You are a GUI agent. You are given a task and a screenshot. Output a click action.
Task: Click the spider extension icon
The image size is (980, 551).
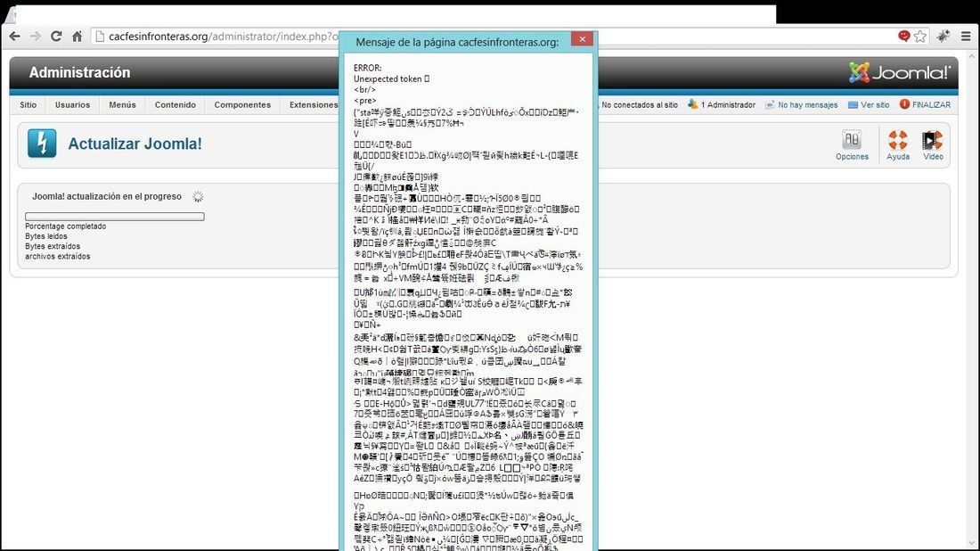pyautogui.click(x=943, y=37)
